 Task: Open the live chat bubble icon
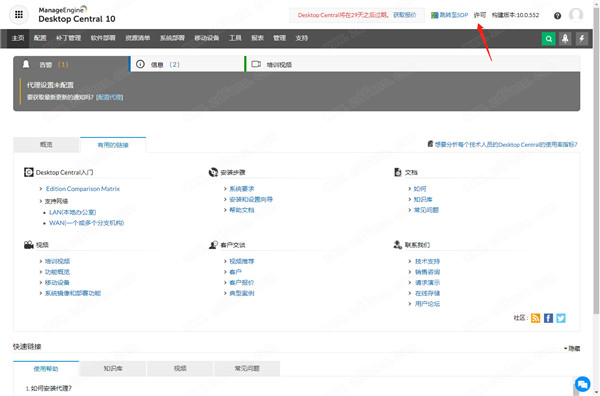pos(582,384)
